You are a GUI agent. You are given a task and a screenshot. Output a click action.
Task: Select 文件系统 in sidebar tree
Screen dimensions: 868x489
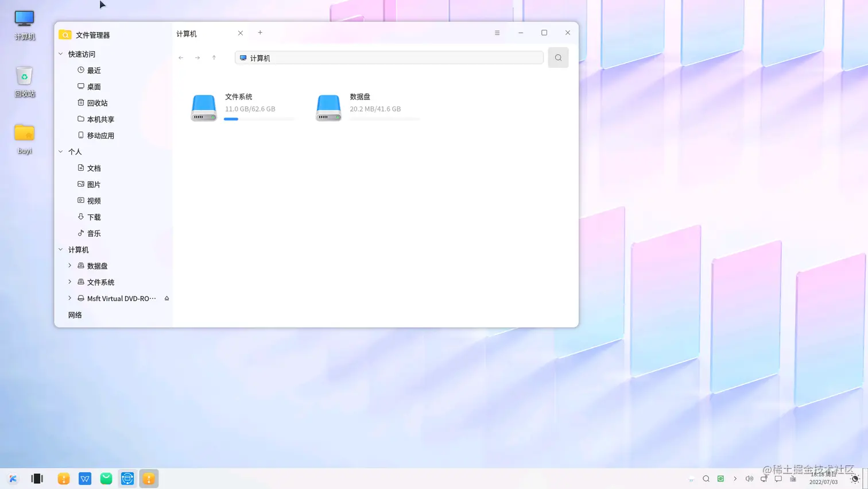[100, 282]
